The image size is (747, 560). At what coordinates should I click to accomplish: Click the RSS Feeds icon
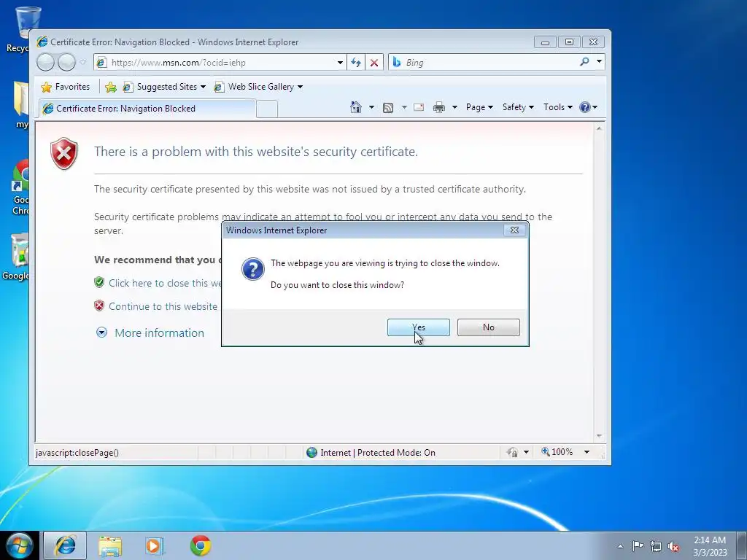[x=388, y=108]
